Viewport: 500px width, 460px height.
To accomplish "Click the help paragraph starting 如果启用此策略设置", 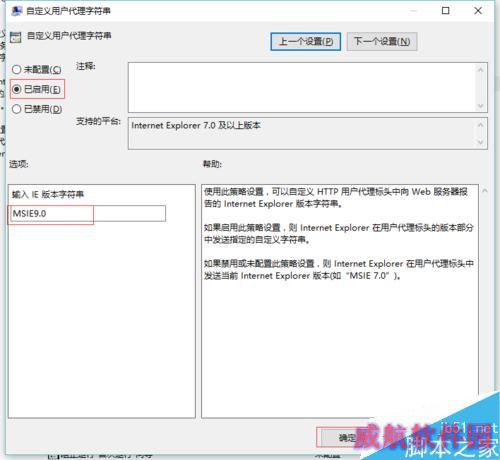I will point(339,234).
